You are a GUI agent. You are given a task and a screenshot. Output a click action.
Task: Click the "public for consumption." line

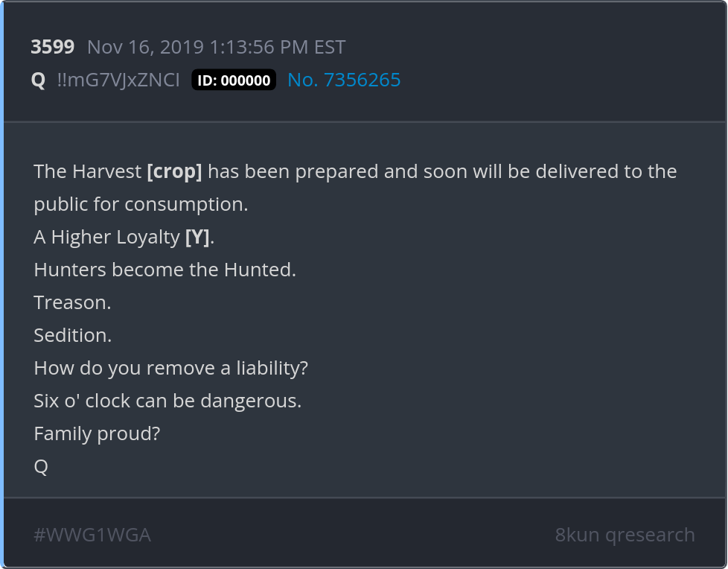141,204
